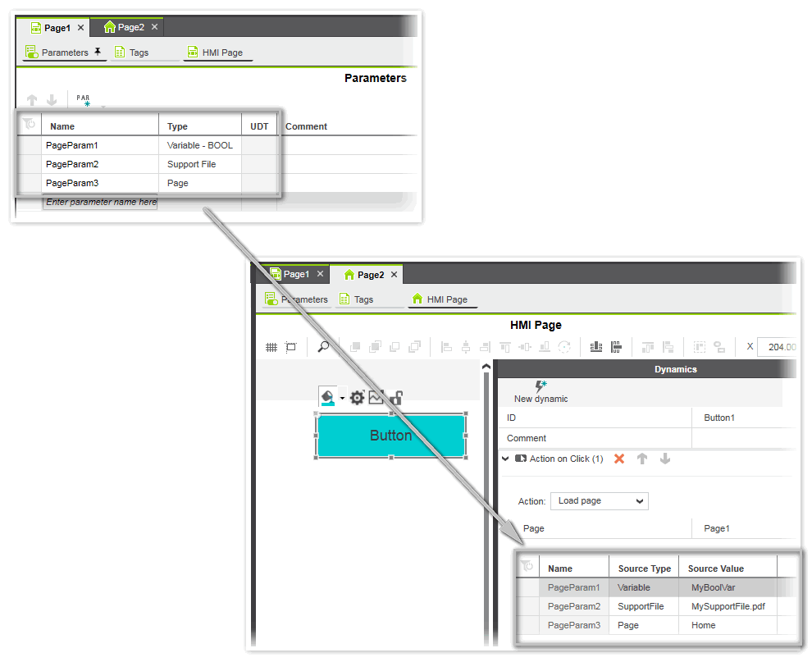Open the Action 'Load page' dropdown
This screenshot has width=812, height=662.
click(x=600, y=500)
